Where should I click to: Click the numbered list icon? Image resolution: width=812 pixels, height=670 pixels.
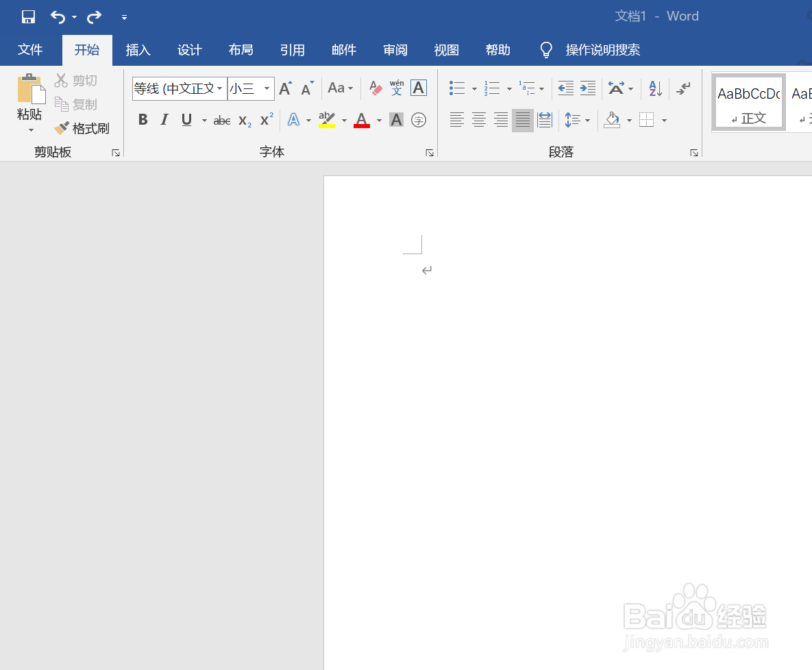click(491, 88)
